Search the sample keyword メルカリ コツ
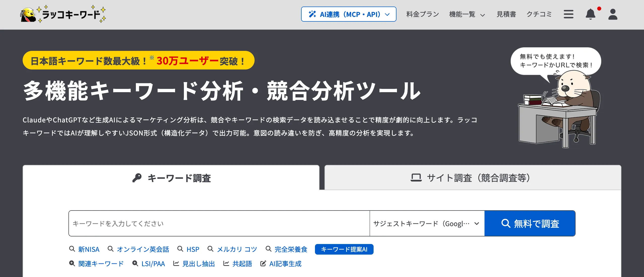This screenshot has height=277, width=644. pyautogui.click(x=237, y=249)
